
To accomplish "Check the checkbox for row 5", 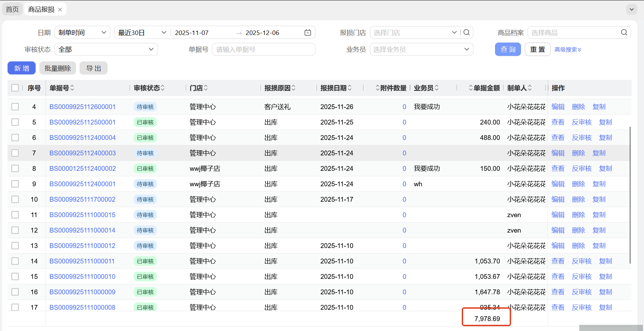I will 15,122.
